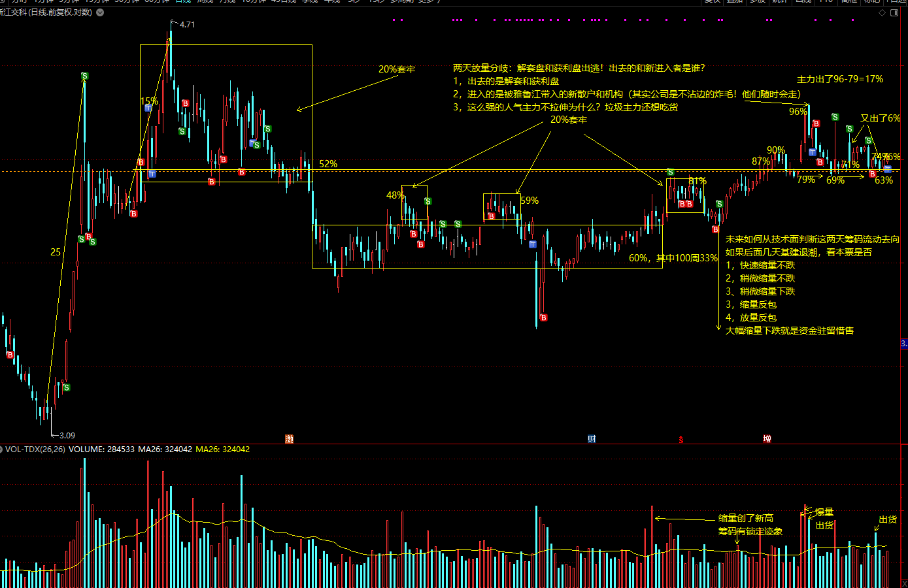
Task: Select the stock title 浙江交科(日线.前复权.对数)
Action: coord(46,12)
